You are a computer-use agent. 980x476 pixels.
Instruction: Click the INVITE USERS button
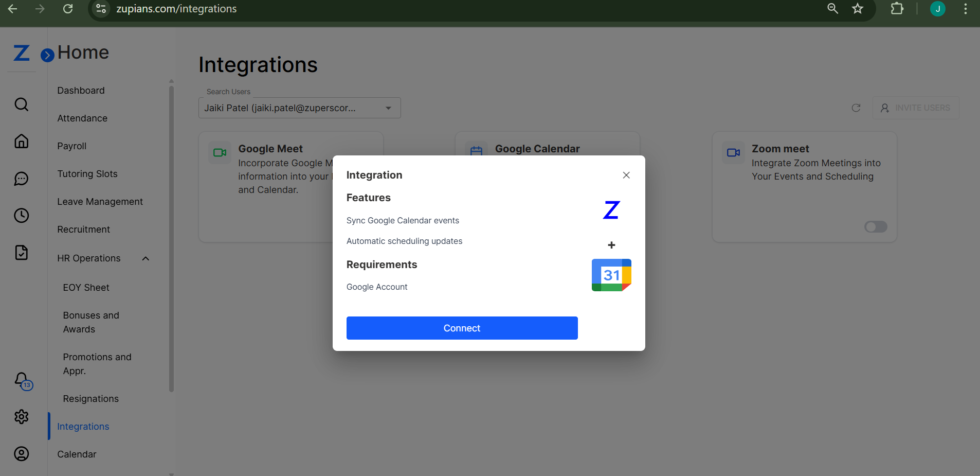pyautogui.click(x=915, y=108)
